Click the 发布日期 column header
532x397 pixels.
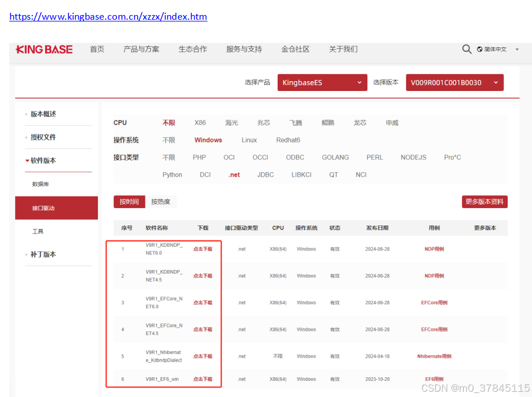(377, 228)
